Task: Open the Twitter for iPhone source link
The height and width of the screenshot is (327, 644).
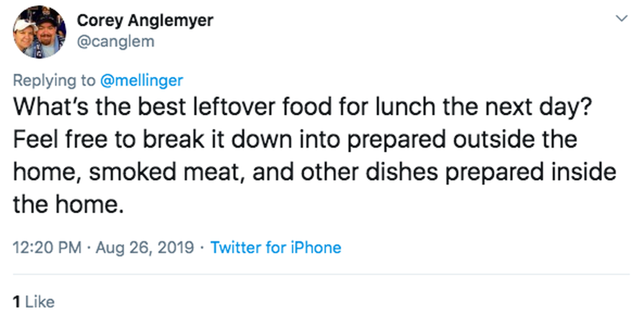Action: [x=276, y=248]
